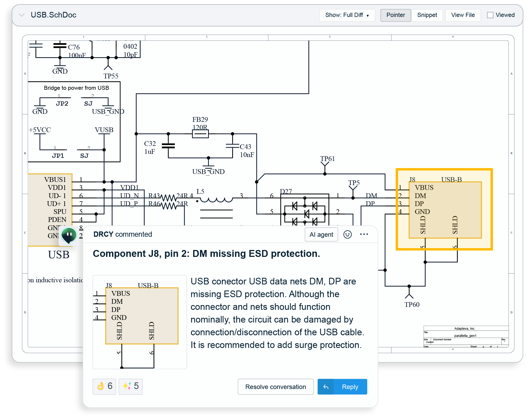Reply to DRCY's comment
The width and height of the screenshot is (528, 420).
pyautogui.click(x=350, y=387)
